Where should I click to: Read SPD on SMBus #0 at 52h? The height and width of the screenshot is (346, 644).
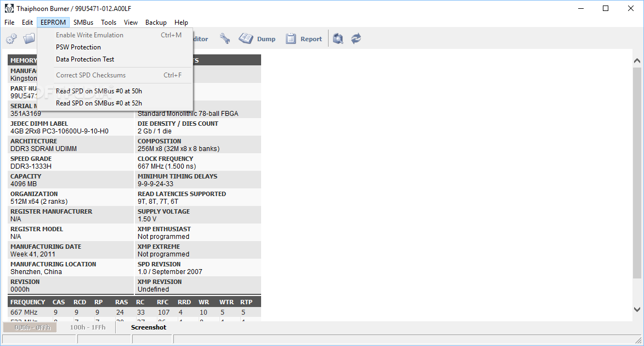click(x=115, y=103)
